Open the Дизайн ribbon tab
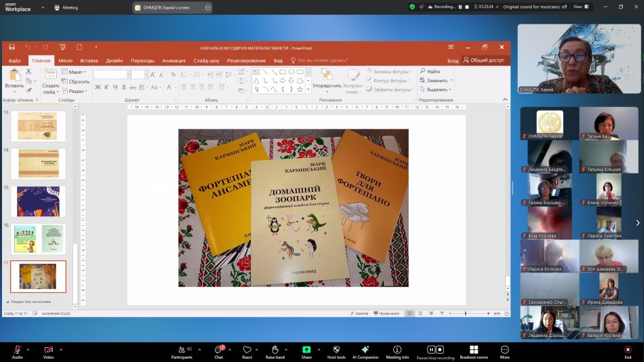 (x=115, y=60)
